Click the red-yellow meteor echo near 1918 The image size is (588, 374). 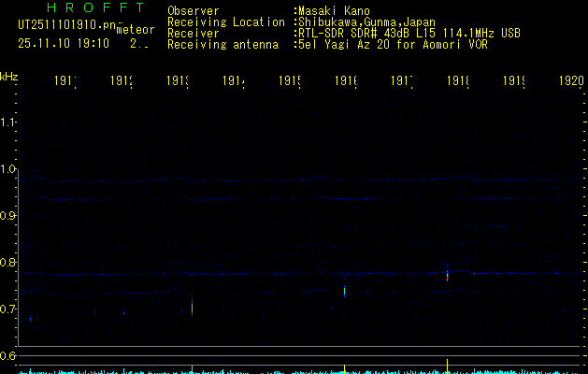tap(448, 274)
